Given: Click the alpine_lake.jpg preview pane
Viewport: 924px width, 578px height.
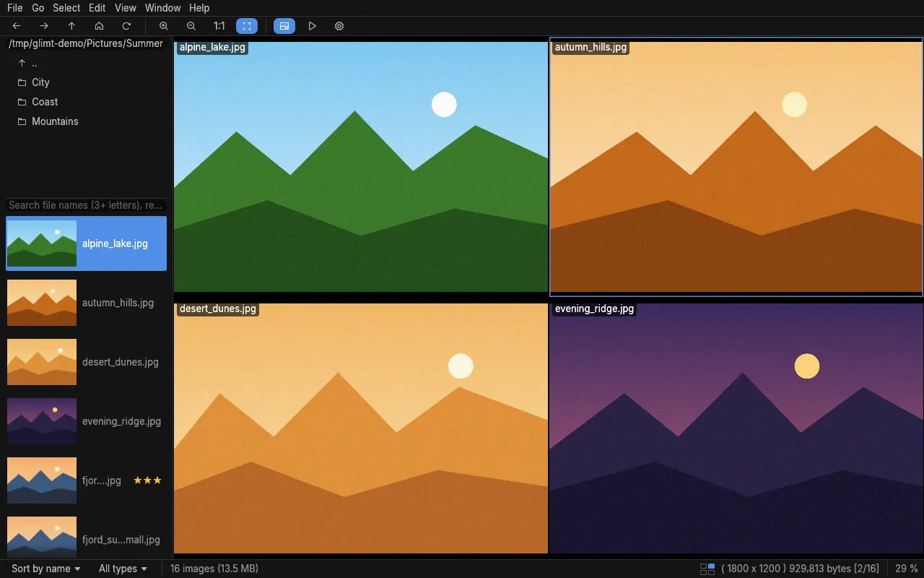Looking at the screenshot, I should coord(361,167).
